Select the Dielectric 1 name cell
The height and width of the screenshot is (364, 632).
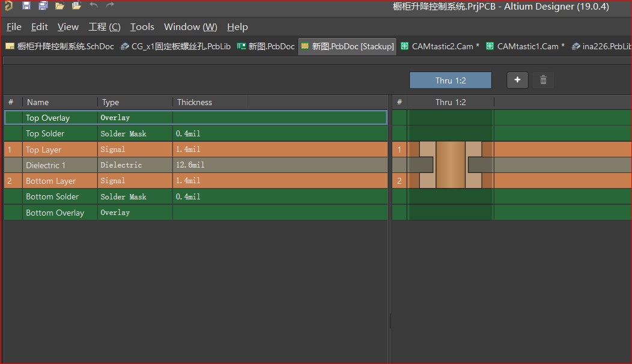pos(59,165)
